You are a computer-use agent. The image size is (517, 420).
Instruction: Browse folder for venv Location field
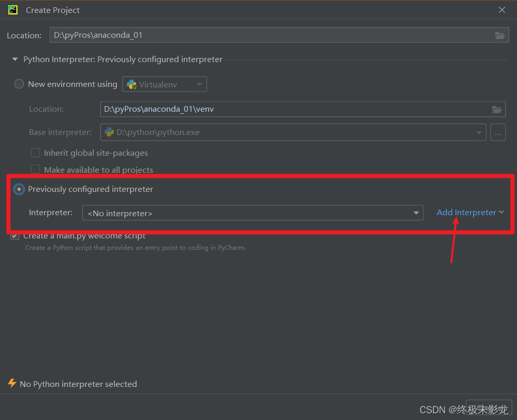pos(496,109)
